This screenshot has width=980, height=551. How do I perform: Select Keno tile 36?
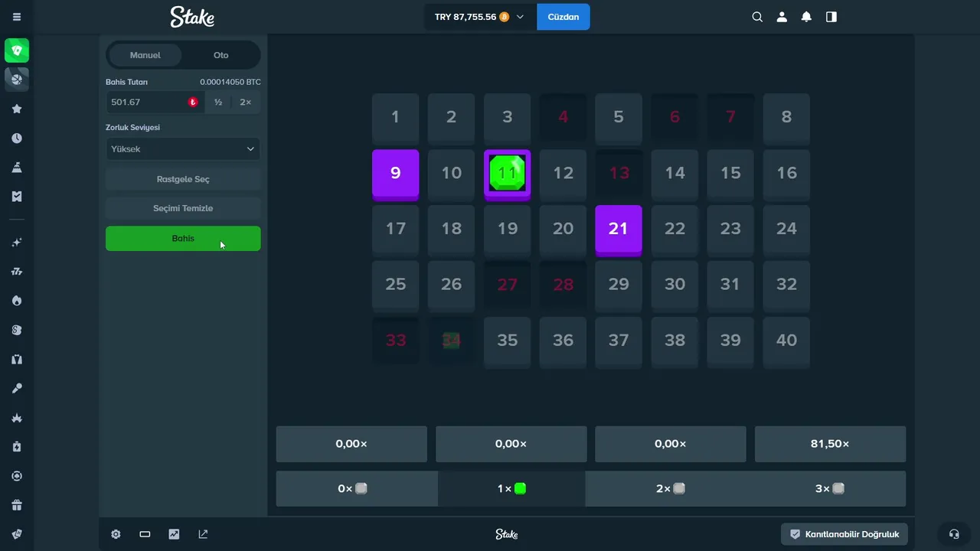coord(563,341)
